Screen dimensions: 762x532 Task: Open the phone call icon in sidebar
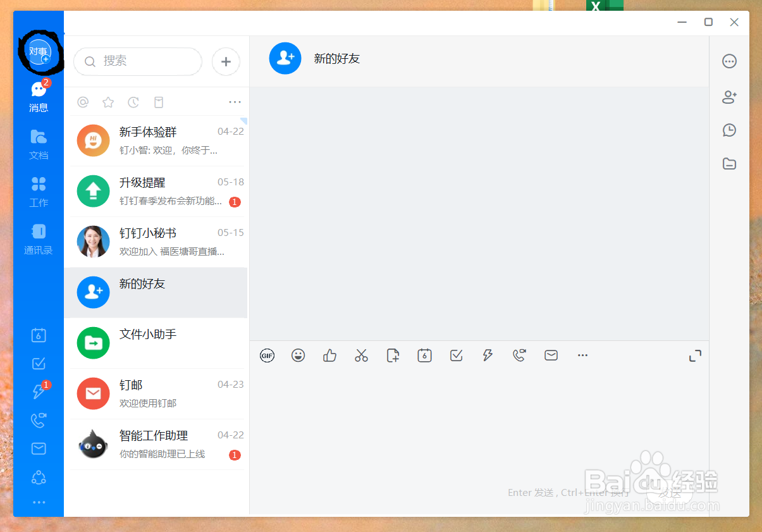pyautogui.click(x=39, y=420)
